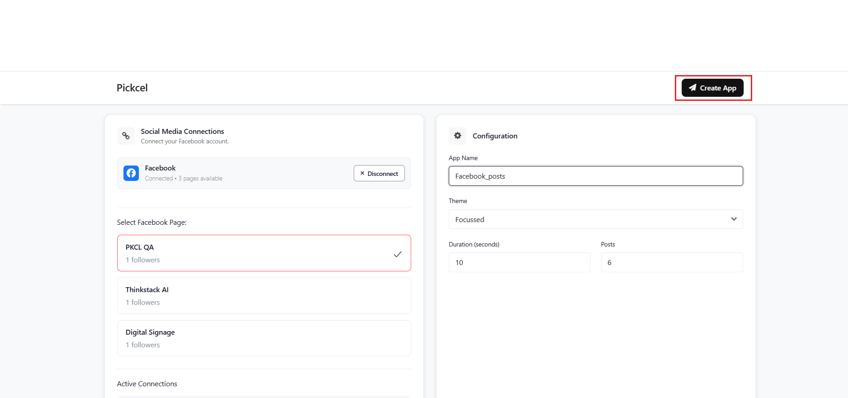The image size is (868, 398).
Task: Click the Pickcel title in the header
Action: pos(132,88)
